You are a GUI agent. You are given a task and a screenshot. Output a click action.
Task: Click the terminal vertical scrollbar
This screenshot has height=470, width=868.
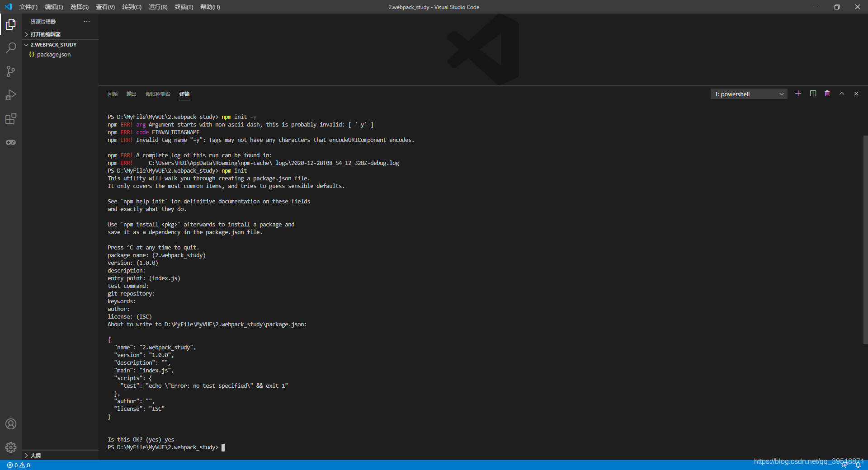click(865, 240)
